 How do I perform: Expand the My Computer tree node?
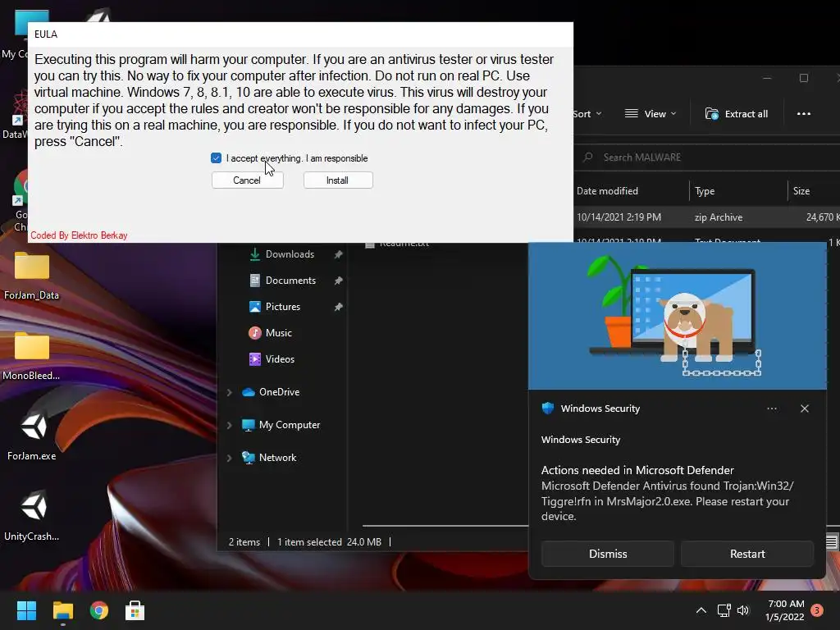point(230,425)
